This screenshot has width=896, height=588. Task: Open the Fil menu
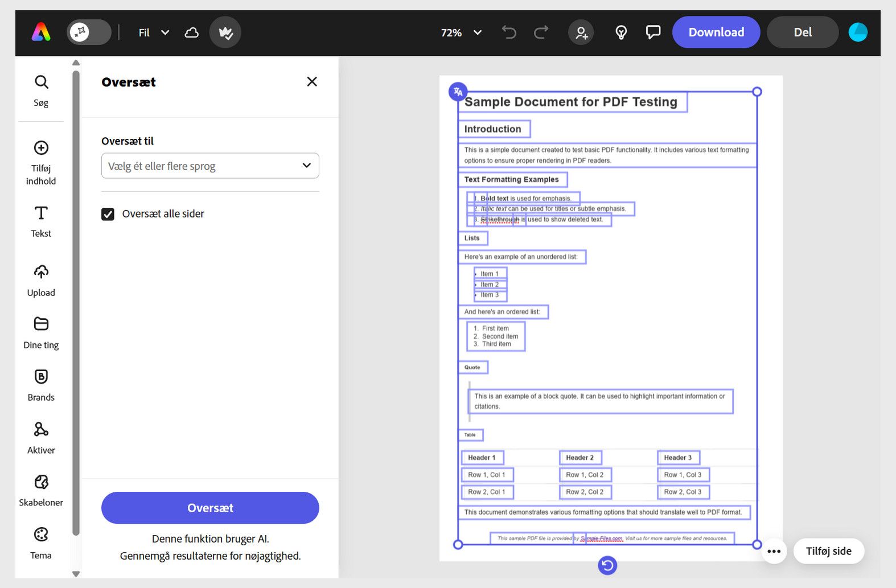(x=154, y=32)
